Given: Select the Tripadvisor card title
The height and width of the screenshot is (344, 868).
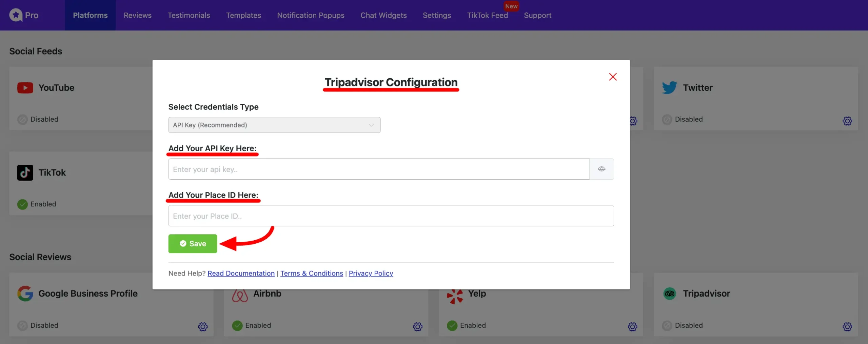Looking at the screenshot, I should pyautogui.click(x=706, y=294).
